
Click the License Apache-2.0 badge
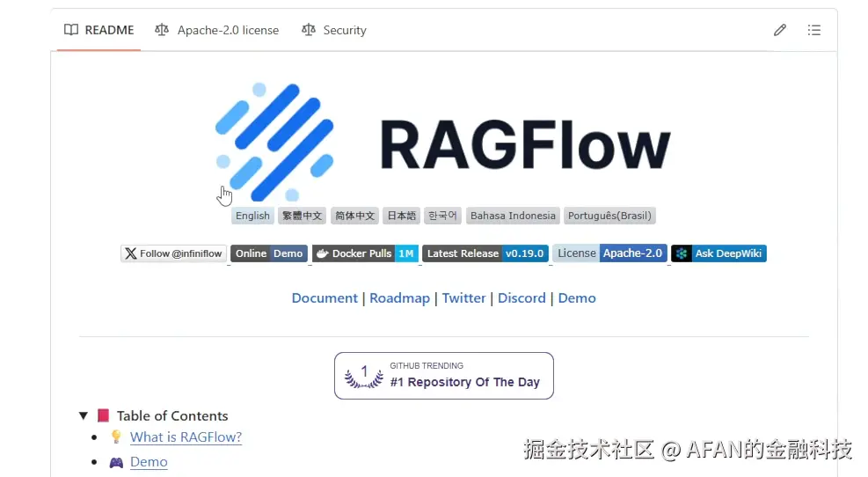point(609,253)
